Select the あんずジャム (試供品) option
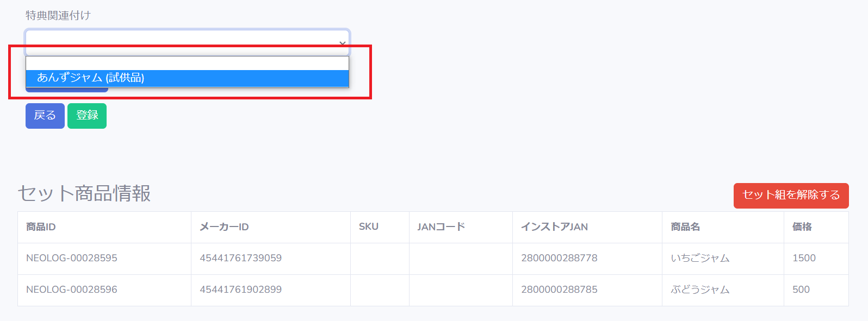Screen dimensions: 868x321 click(187, 78)
